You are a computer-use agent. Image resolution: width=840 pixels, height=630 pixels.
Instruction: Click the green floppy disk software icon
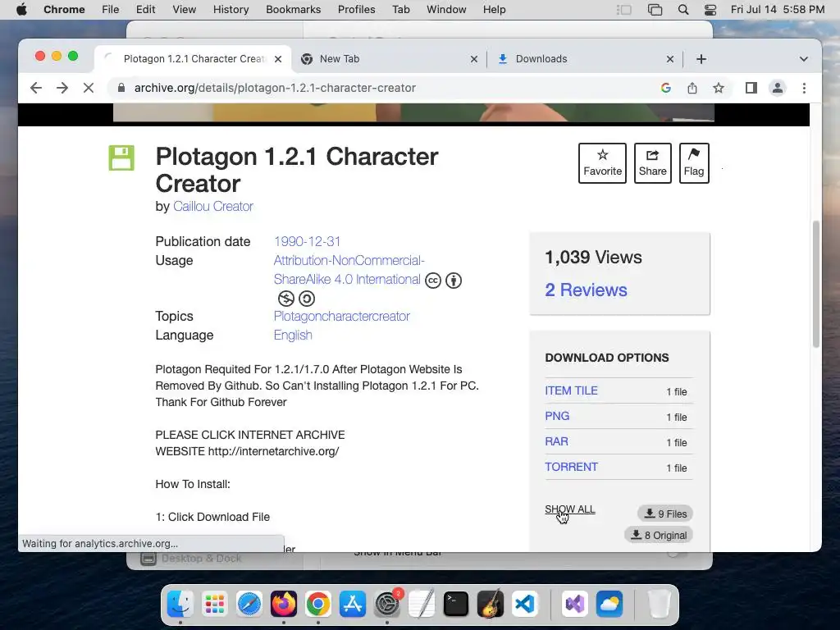tap(121, 158)
